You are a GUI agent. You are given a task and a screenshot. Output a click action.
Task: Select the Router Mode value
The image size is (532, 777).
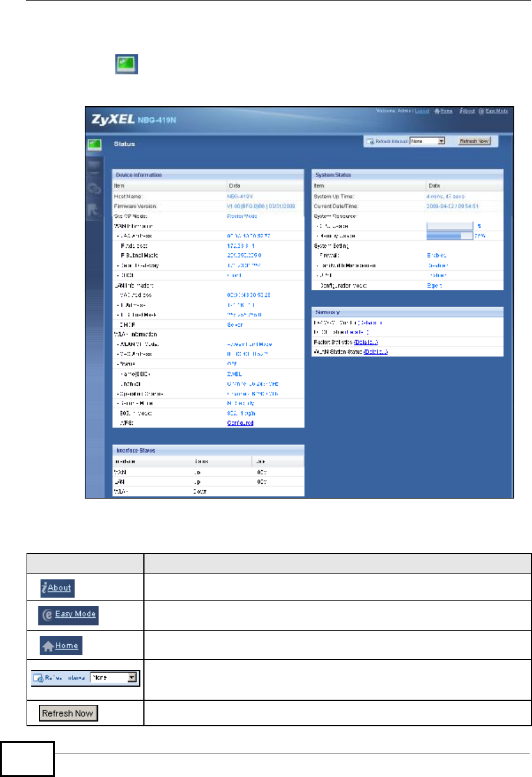pos(242,217)
